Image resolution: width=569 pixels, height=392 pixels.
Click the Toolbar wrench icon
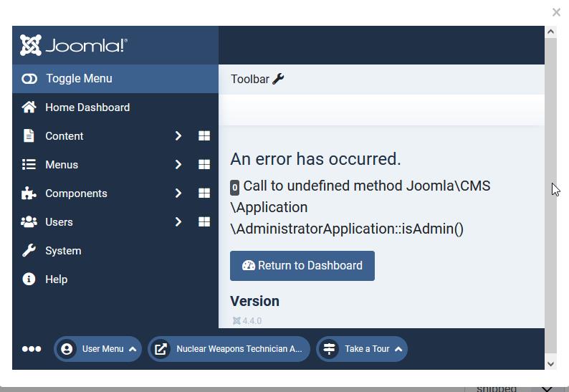[x=278, y=79]
